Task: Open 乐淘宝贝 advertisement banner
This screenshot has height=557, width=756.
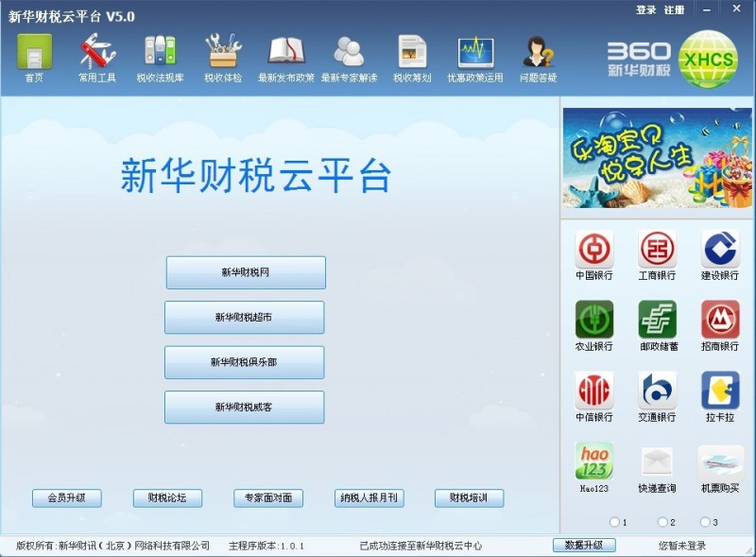Action: (657, 158)
